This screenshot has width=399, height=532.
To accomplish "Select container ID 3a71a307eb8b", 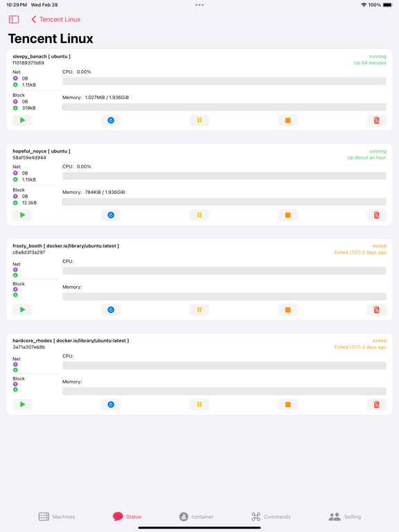I will point(29,347).
